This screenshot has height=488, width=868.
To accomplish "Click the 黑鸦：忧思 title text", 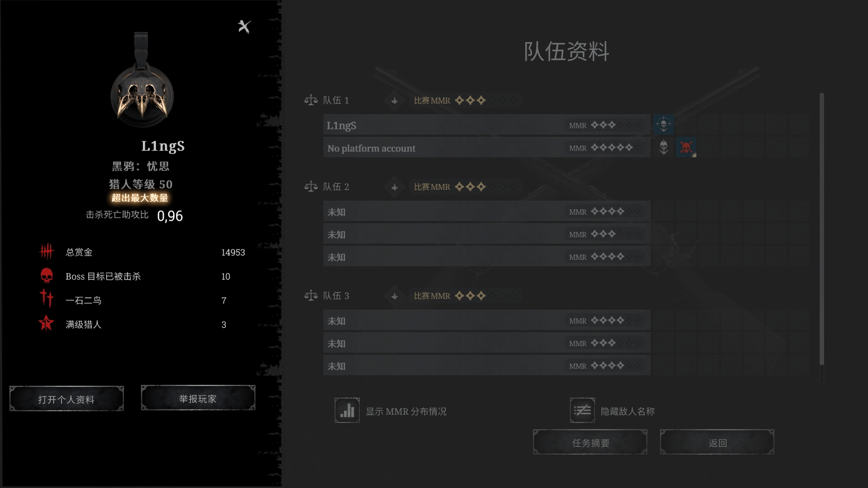I will point(141,166).
